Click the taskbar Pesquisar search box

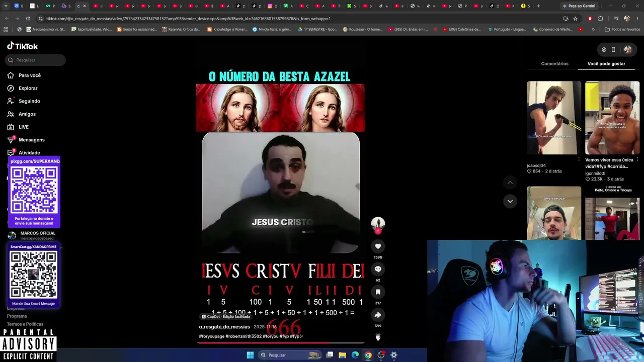coord(289,355)
